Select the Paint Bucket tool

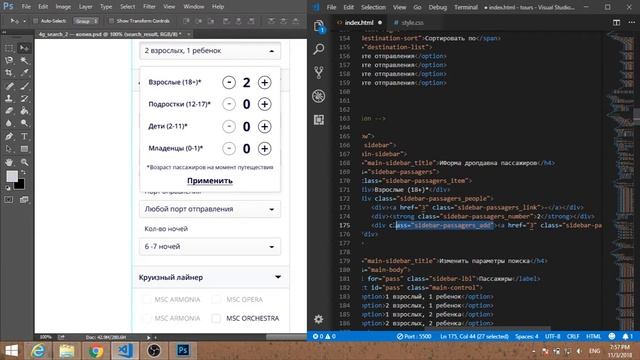click(x=24, y=111)
